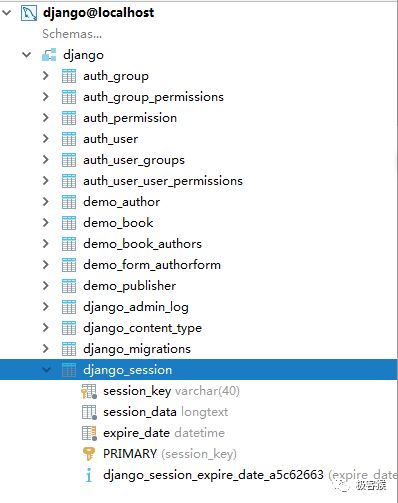
Task: Select the django schema label
Action: (x=83, y=55)
